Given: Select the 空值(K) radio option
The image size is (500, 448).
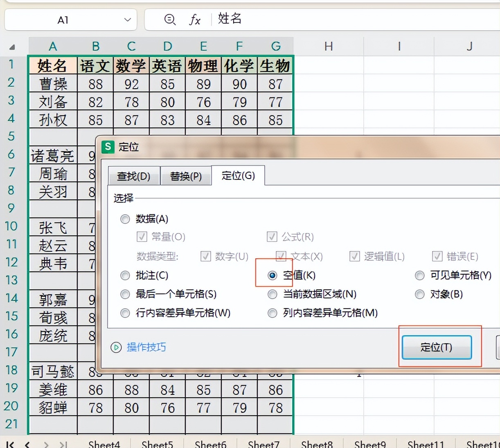Looking at the screenshot, I should 273,276.
